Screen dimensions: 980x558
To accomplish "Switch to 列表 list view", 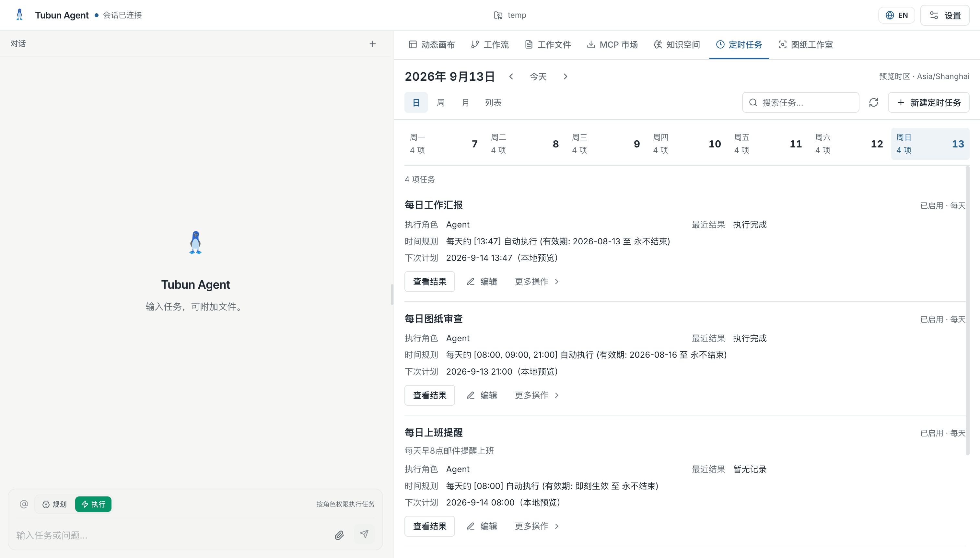I will coord(493,102).
